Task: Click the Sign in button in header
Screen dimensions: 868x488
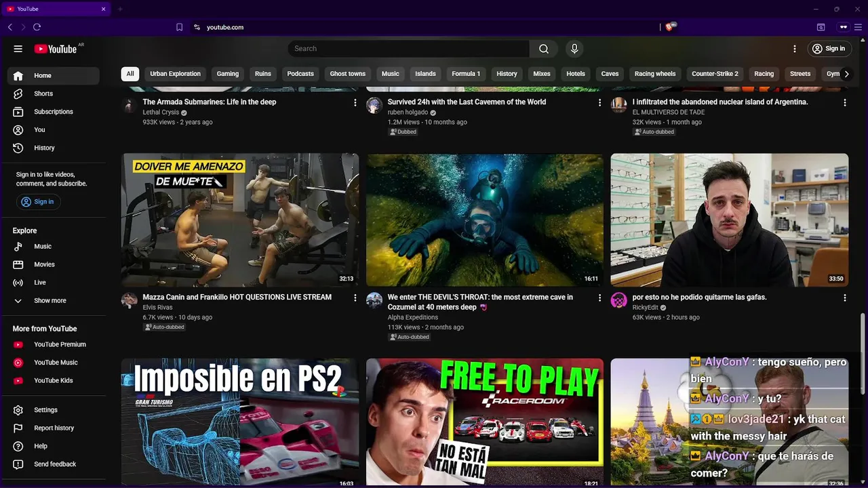Action: click(x=829, y=49)
